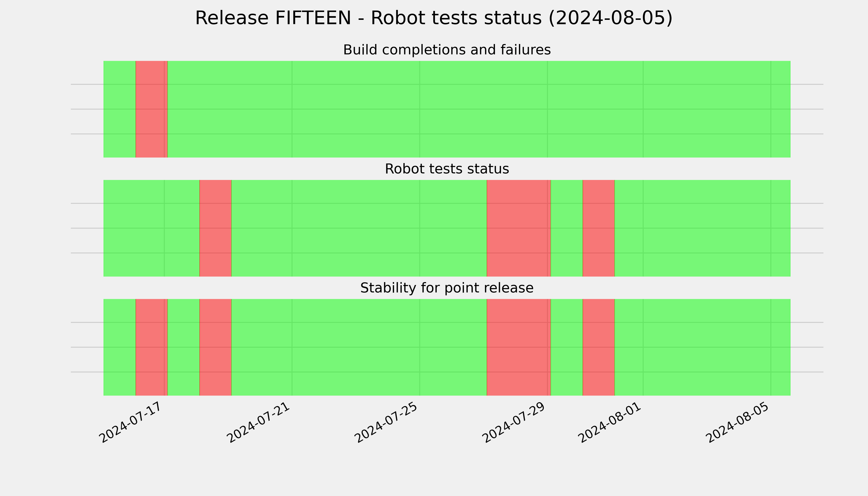The image size is (868, 496).
Task: Click the 'Build completions and failures' subplot title
Action: point(447,50)
